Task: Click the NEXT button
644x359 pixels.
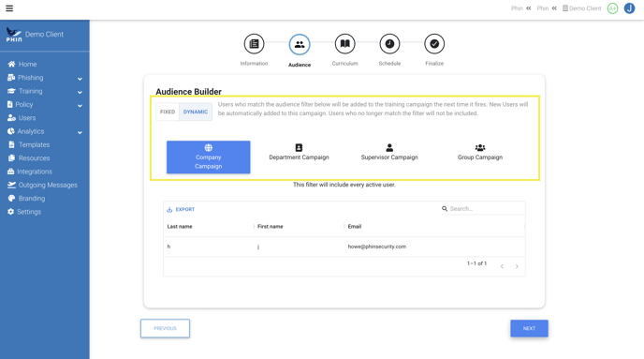Action: point(529,329)
